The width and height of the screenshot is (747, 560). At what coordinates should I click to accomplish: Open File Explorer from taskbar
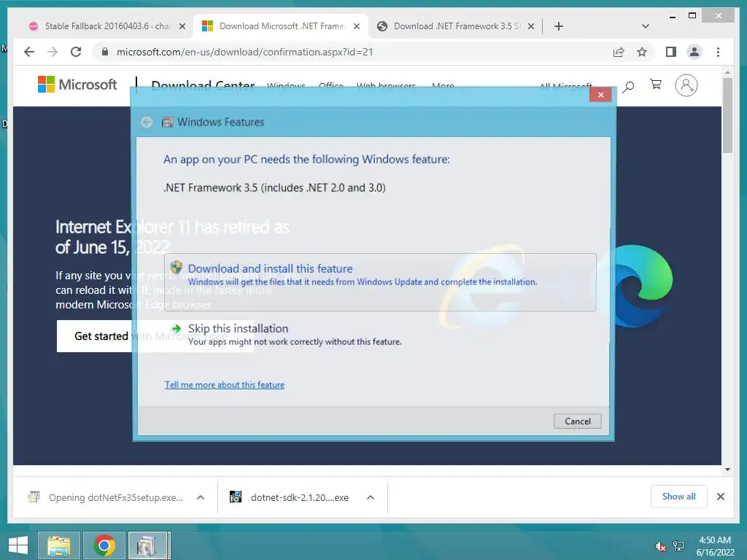58,545
